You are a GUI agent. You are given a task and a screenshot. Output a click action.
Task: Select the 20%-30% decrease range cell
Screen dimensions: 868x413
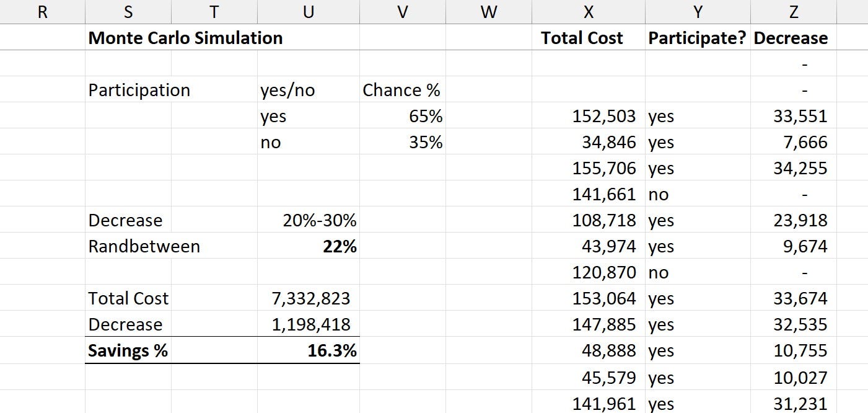[309, 220]
